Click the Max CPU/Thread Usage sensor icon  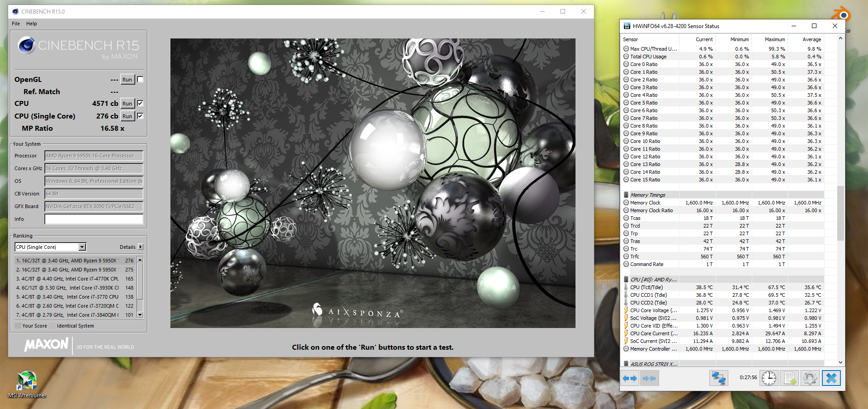click(626, 49)
